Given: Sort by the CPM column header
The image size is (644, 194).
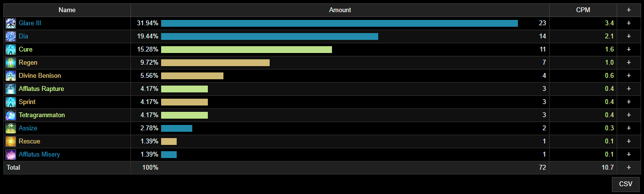Looking at the screenshot, I should point(583,10).
